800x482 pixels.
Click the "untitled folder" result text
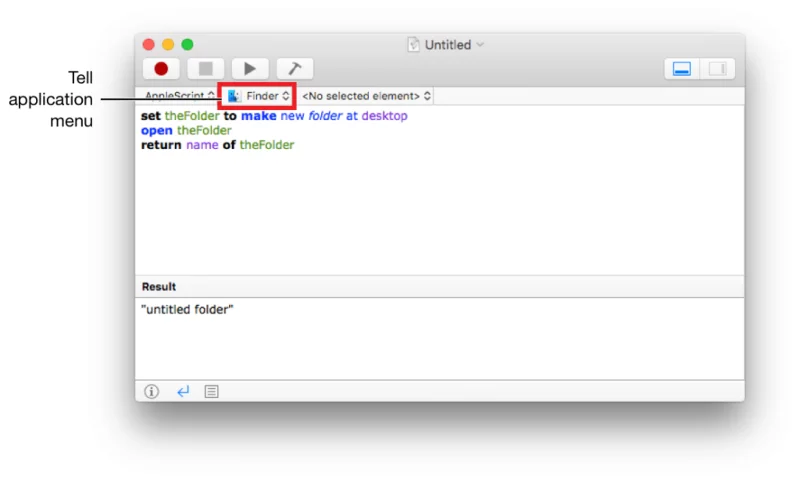point(187,310)
